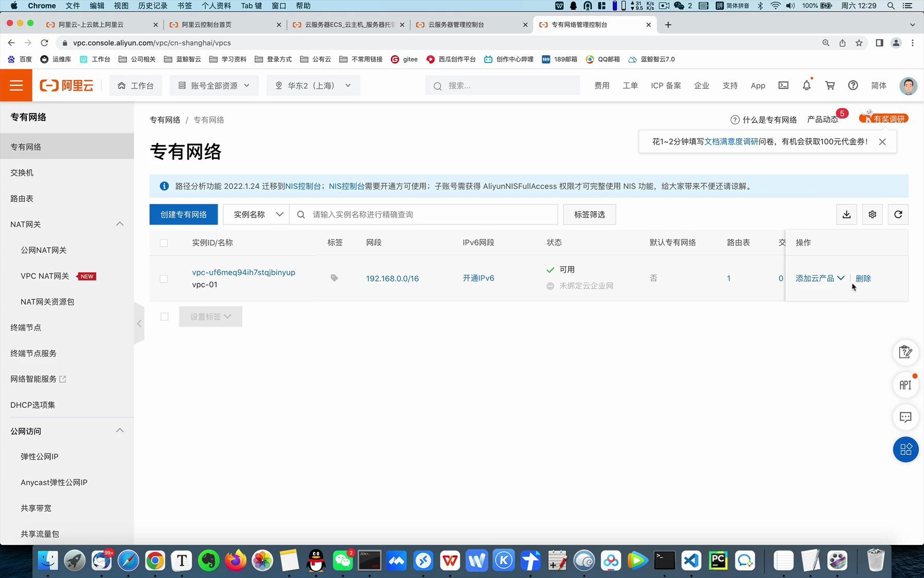Click the route table count 1
Image resolution: width=924 pixels, height=578 pixels.
pyautogui.click(x=729, y=279)
